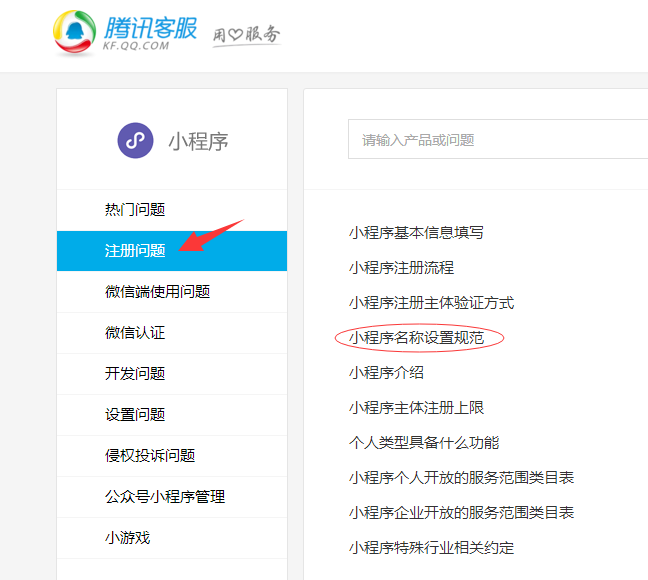Open the 侵权投诉问题 sidebar category

click(172, 456)
